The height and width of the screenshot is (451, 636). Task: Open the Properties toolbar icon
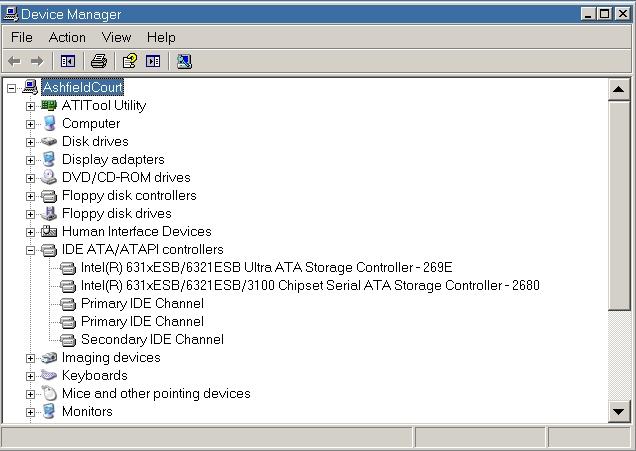pyautogui.click(x=129, y=61)
